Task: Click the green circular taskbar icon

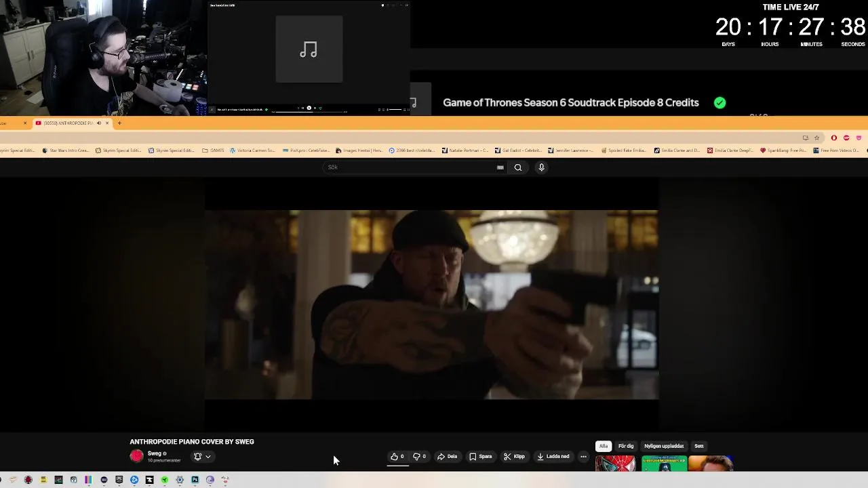Action: click(x=165, y=480)
